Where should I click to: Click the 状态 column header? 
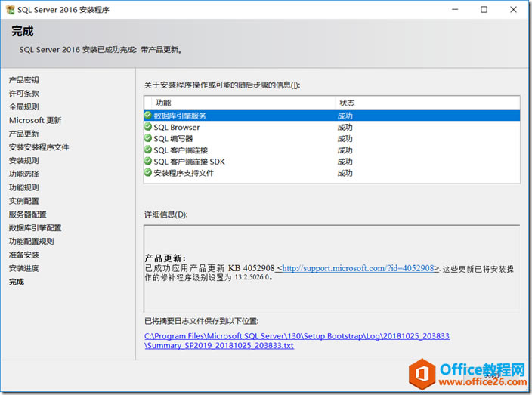click(x=428, y=103)
